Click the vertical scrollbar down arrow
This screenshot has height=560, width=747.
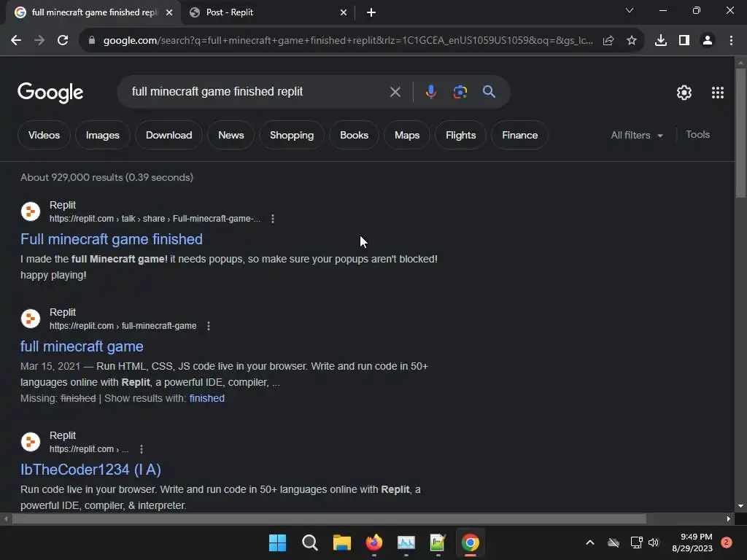[x=740, y=506]
